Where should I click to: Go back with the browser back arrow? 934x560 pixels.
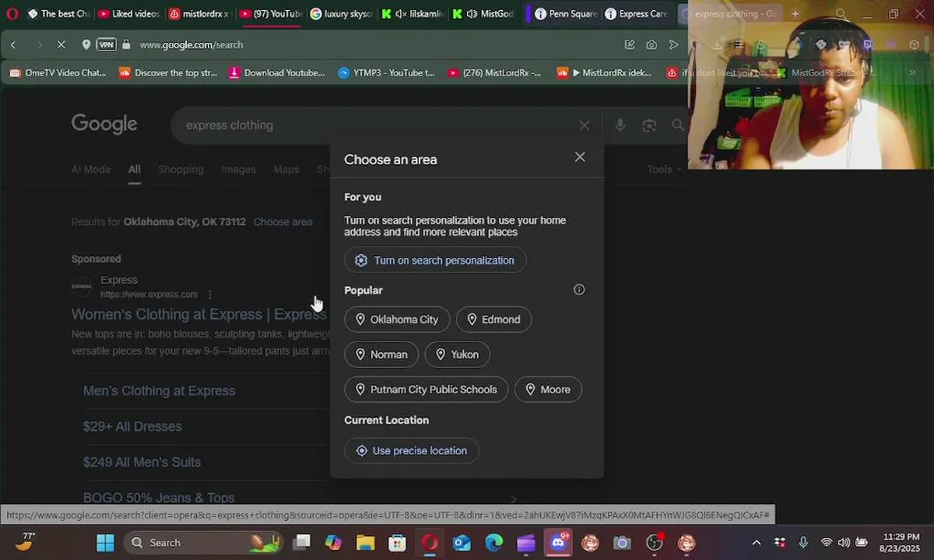13,45
